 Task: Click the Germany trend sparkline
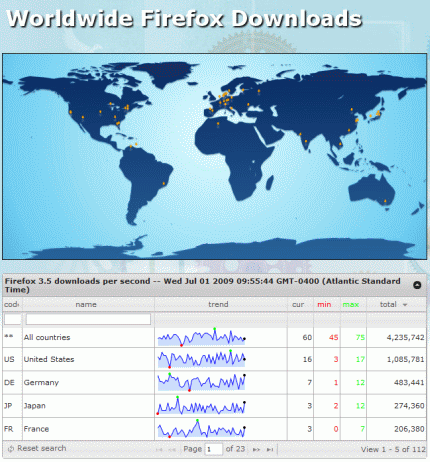(201, 382)
